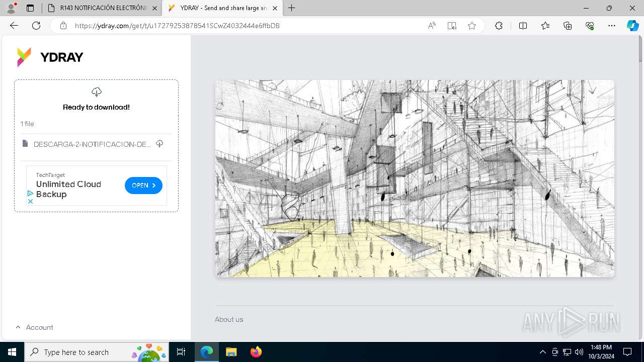The width and height of the screenshot is (644, 362).
Task: Expand the Account section
Action: point(34,327)
